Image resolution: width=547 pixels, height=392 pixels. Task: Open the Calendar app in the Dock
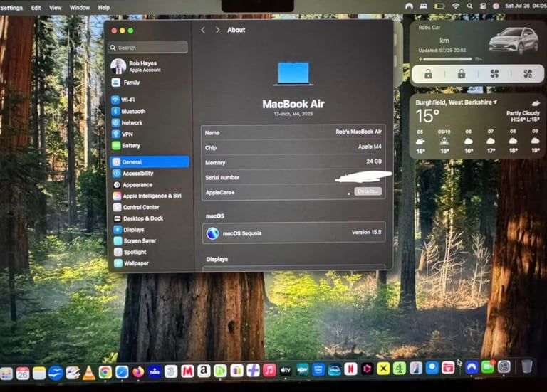click(x=22, y=374)
